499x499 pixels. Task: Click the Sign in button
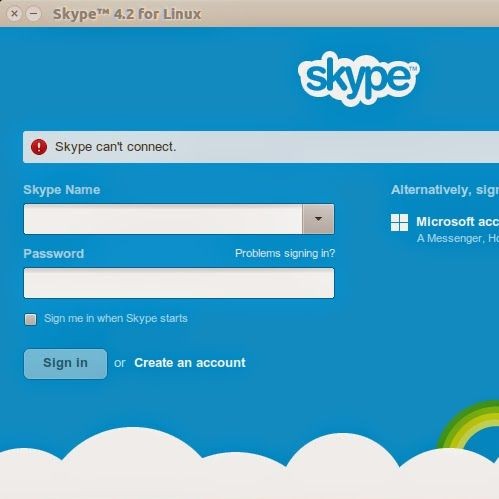point(65,364)
